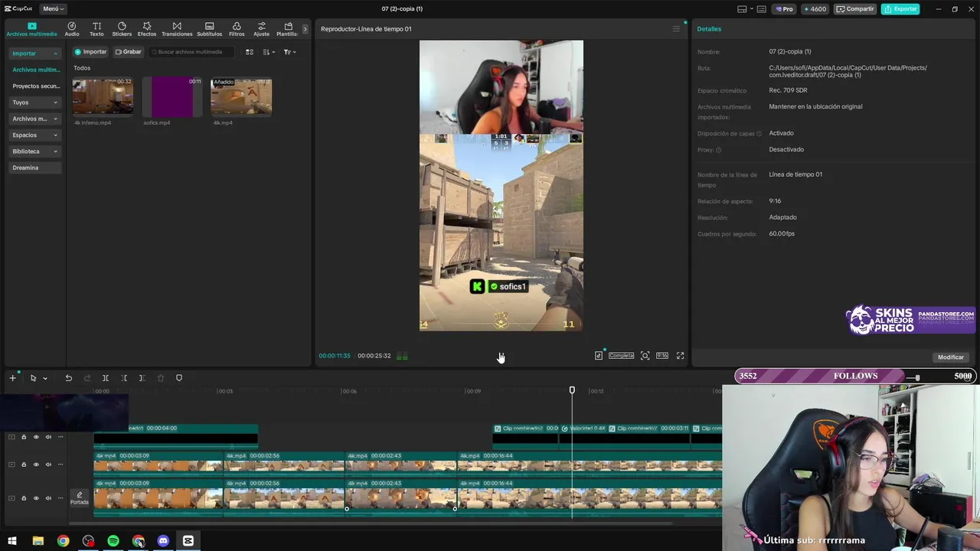Click the Completa preview quality button

coord(621,356)
